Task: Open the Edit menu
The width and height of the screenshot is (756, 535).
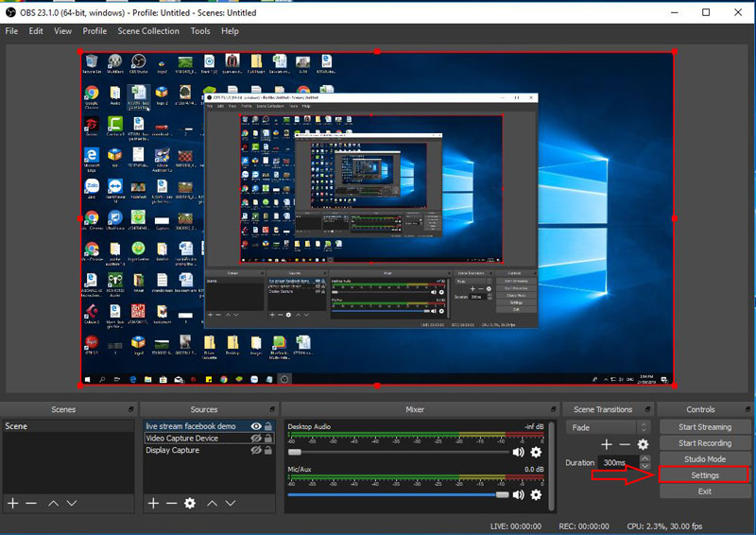Action: (36, 31)
